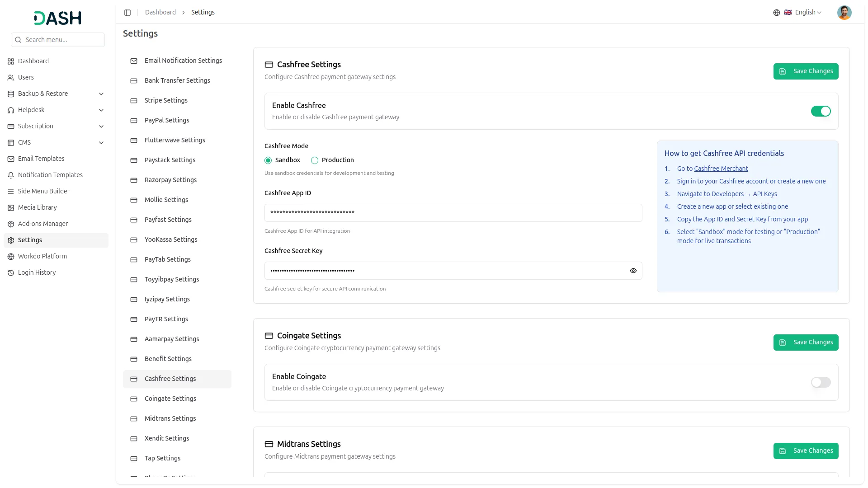The width and height of the screenshot is (868, 488).
Task: Expand the Helpdesk submenu chevron
Action: pyautogui.click(x=101, y=110)
